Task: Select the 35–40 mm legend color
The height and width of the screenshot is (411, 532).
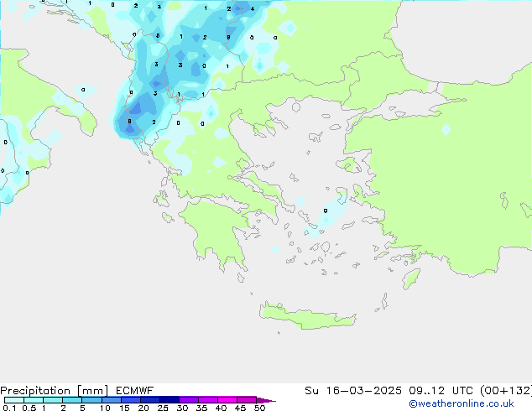Action: pos(208,400)
